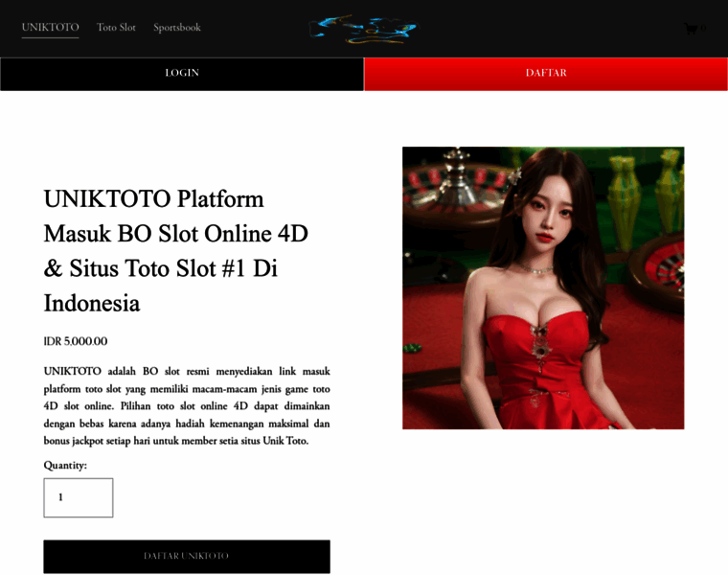Open the product image of woman in red dress
728x575 pixels.
coord(543,287)
